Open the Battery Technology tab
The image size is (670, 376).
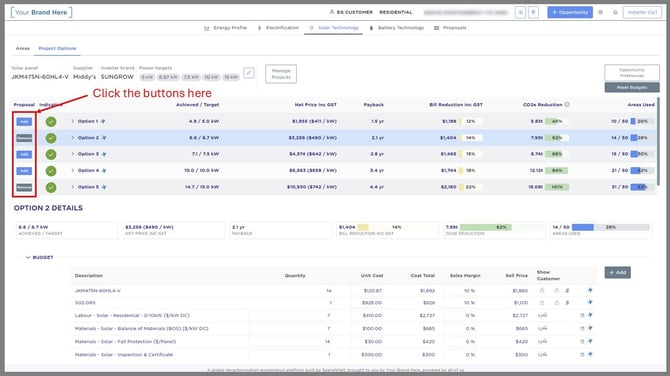pyautogui.click(x=397, y=28)
